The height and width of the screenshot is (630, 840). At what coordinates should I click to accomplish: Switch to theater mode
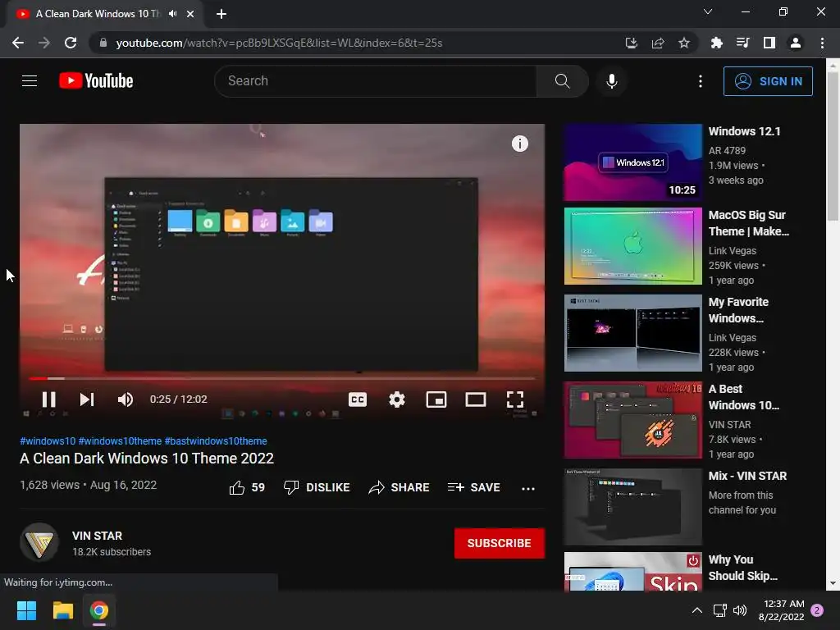tap(475, 399)
